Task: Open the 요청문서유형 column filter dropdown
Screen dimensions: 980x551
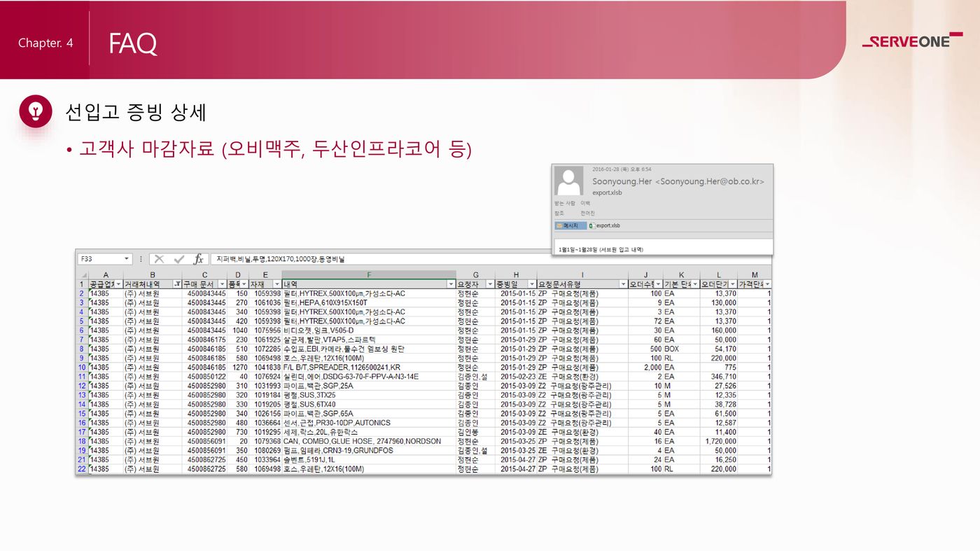Action: [x=623, y=284]
